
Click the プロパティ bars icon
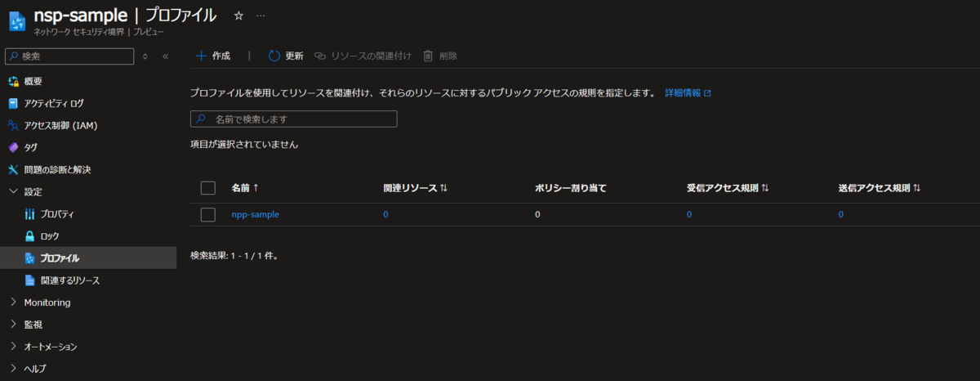30,214
